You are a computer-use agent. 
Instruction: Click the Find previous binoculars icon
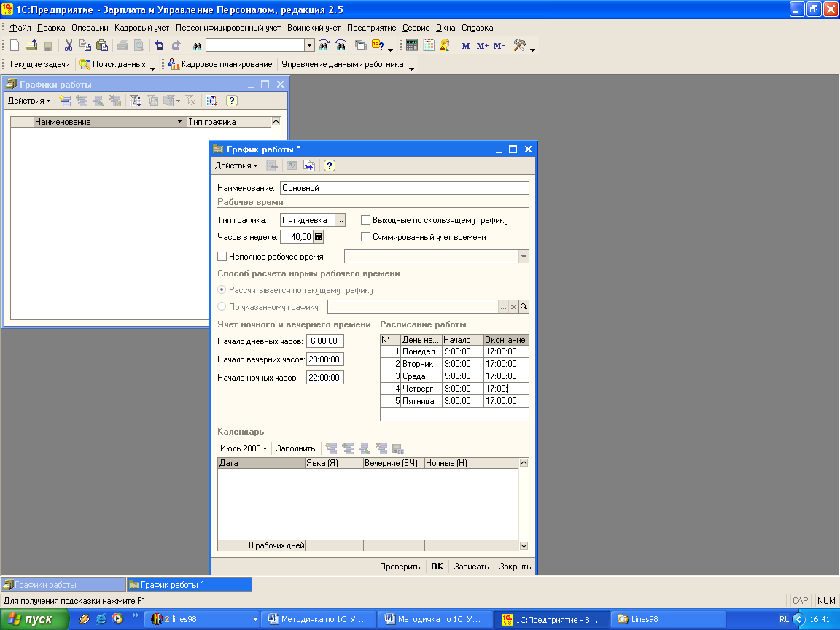coord(341,45)
